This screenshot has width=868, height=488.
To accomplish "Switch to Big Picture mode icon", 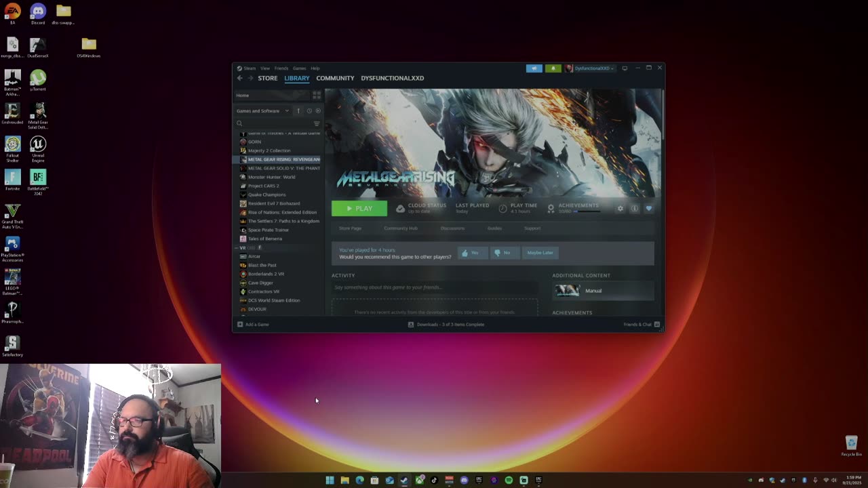I will 625,68.
